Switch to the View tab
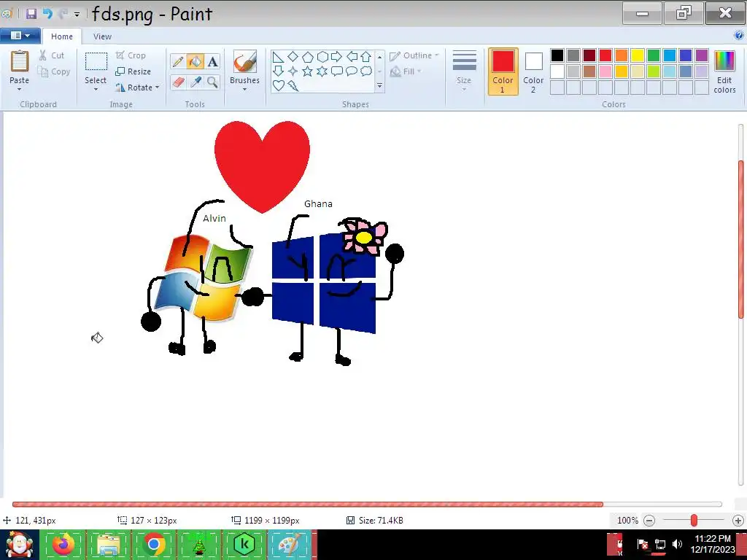Screen dimensions: 747x560 (x=102, y=36)
